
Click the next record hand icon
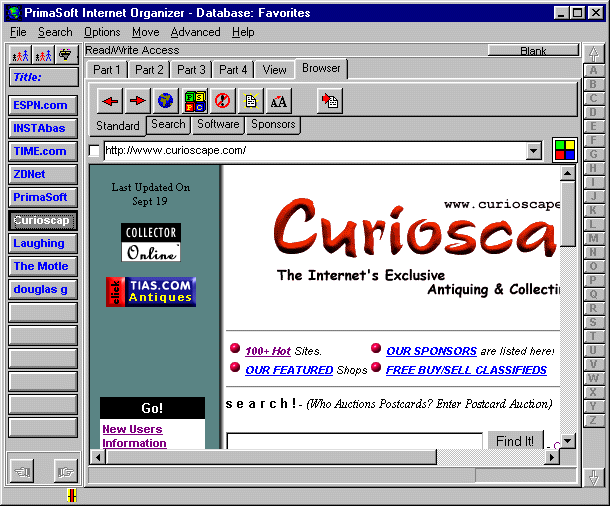coord(63,468)
